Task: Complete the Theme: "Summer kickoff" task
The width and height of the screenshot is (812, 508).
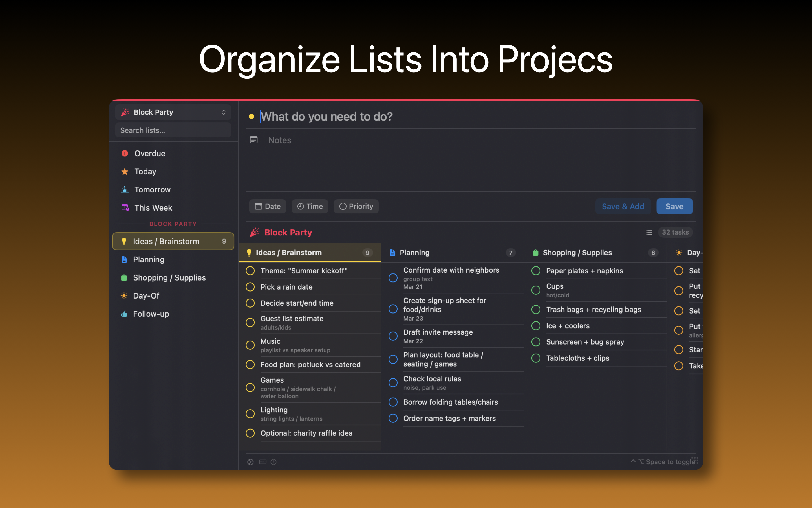Action: [x=250, y=271]
